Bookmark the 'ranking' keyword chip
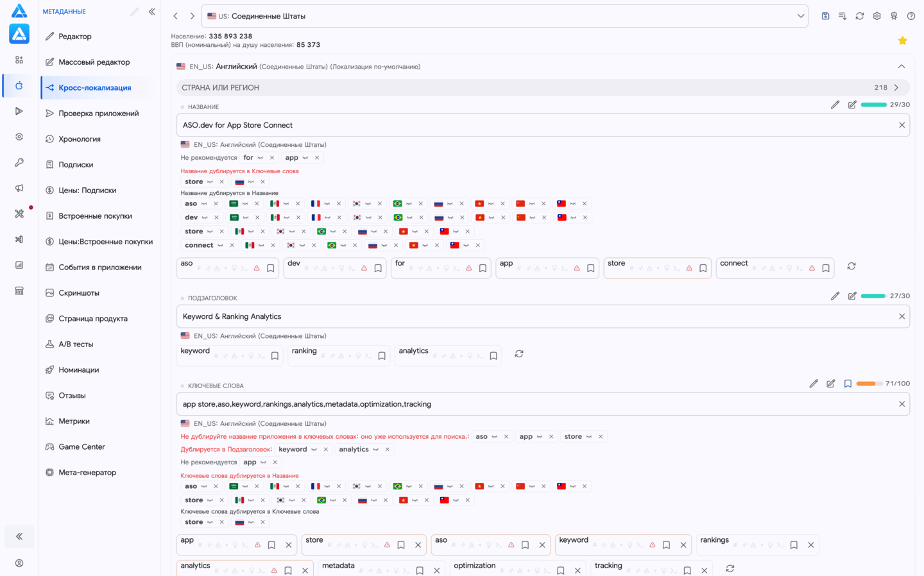 click(x=382, y=356)
